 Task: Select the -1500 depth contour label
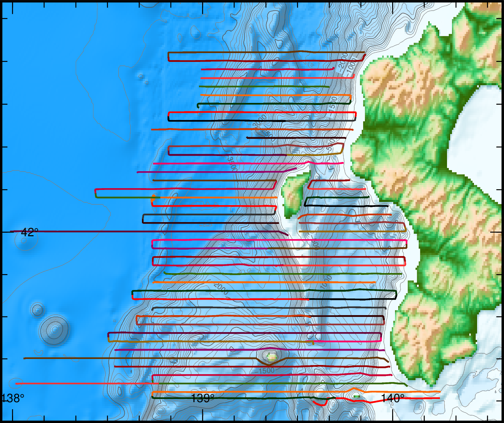[x=264, y=371]
